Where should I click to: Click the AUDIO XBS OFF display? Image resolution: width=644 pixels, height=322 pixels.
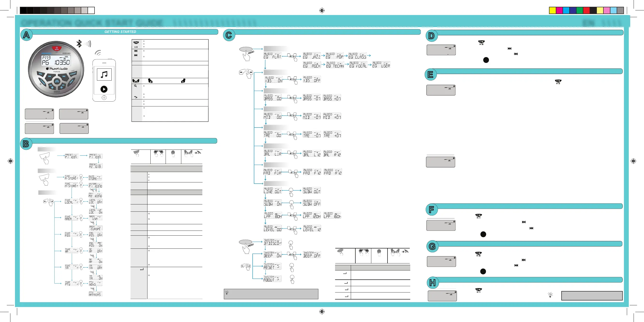312,79
